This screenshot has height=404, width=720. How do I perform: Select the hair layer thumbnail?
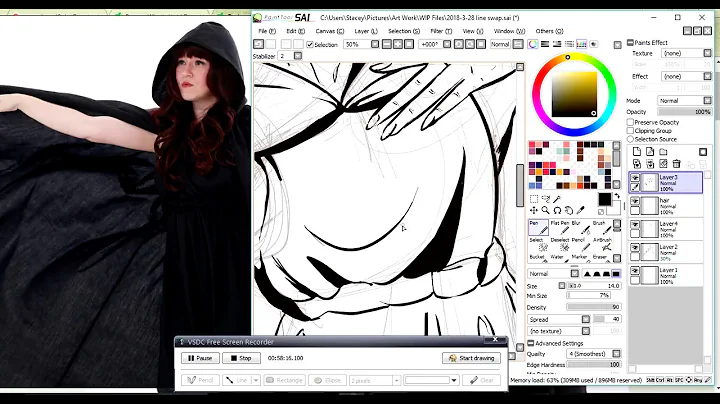(x=649, y=206)
